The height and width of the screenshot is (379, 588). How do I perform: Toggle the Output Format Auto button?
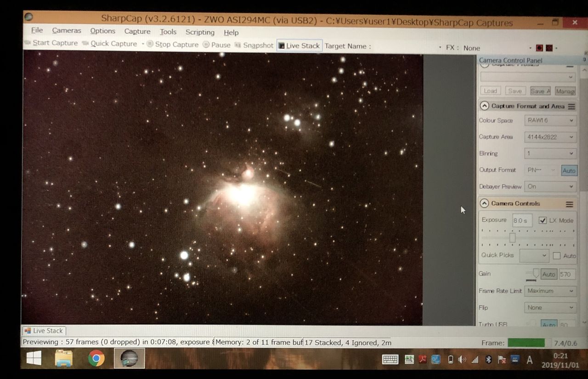569,170
